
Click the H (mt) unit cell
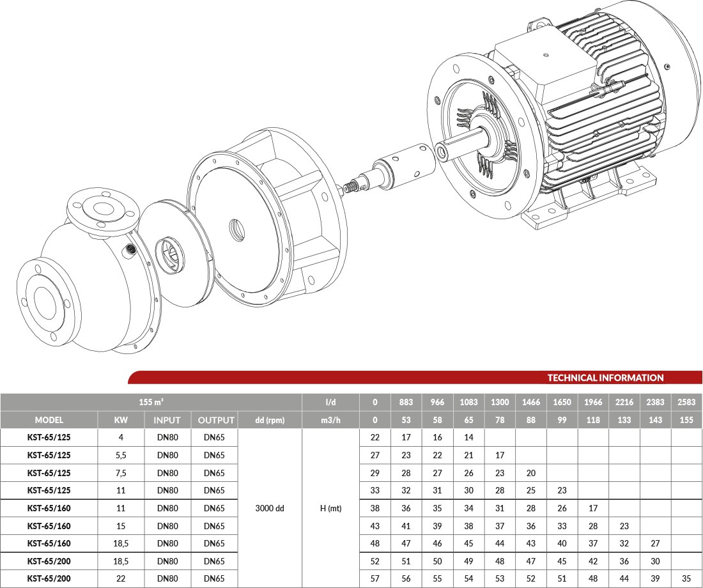tap(331, 508)
